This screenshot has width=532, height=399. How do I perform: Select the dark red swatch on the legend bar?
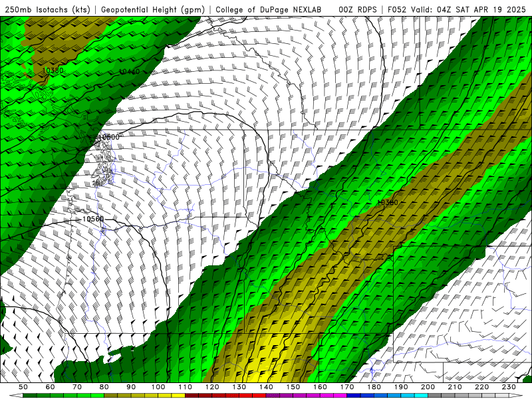192,396
